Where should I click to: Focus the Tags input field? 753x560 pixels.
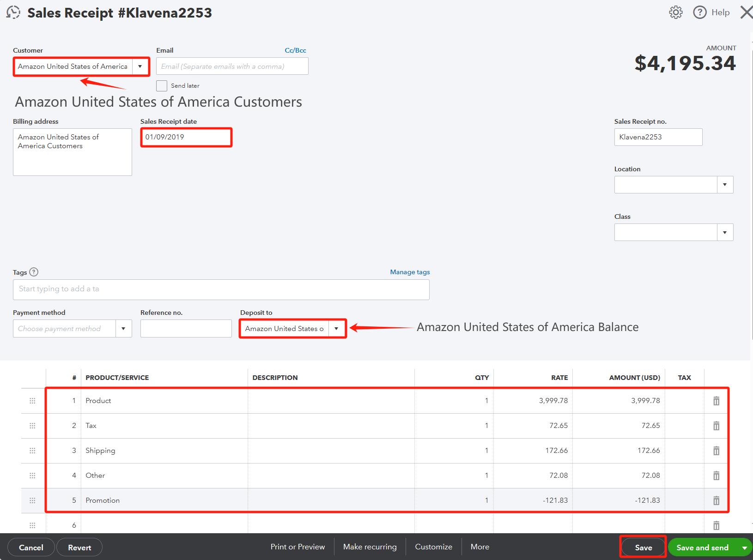(221, 289)
